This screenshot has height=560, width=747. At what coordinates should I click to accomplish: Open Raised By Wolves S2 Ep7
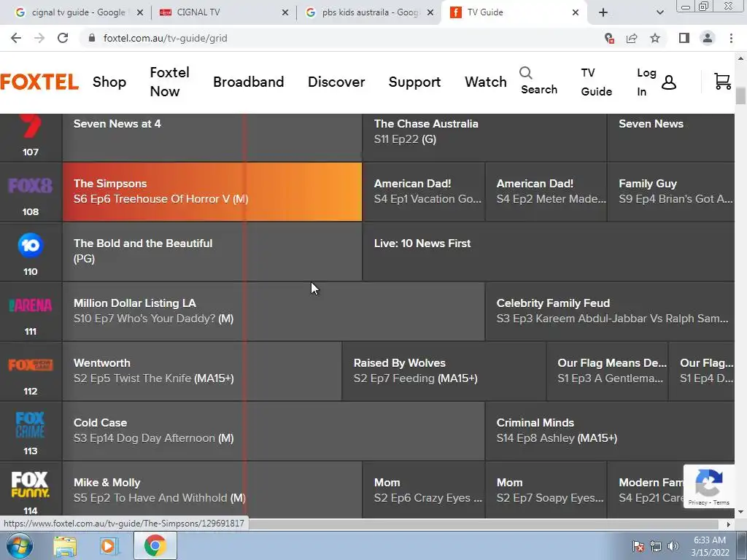pyautogui.click(x=444, y=371)
